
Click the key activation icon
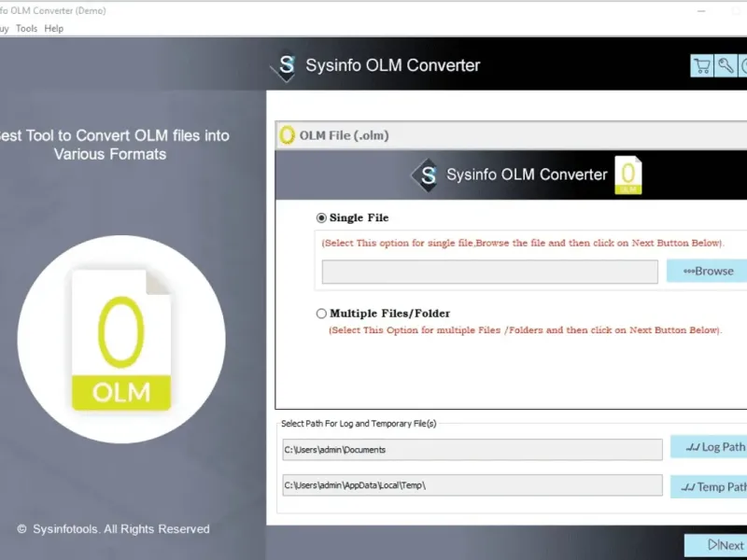(x=726, y=65)
